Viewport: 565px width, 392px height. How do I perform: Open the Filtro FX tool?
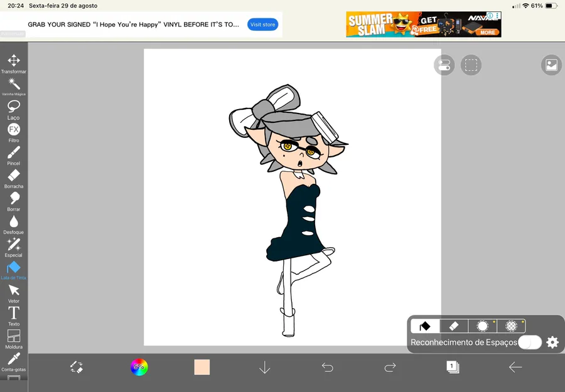point(14,133)
